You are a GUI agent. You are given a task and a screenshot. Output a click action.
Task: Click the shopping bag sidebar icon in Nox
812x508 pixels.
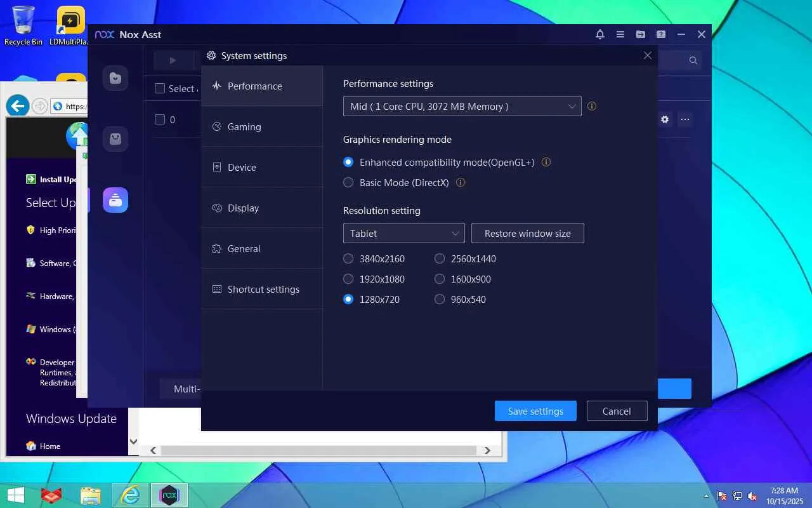click(115, 139)
